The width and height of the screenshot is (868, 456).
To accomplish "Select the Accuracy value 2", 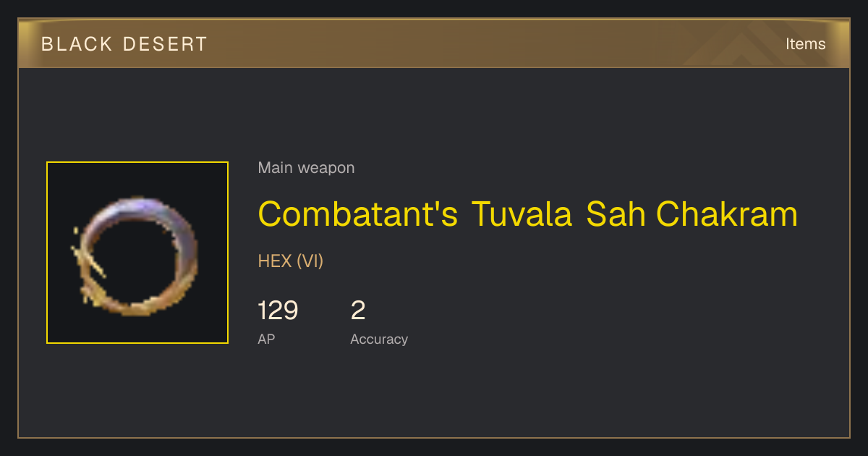I will [358, 311].
